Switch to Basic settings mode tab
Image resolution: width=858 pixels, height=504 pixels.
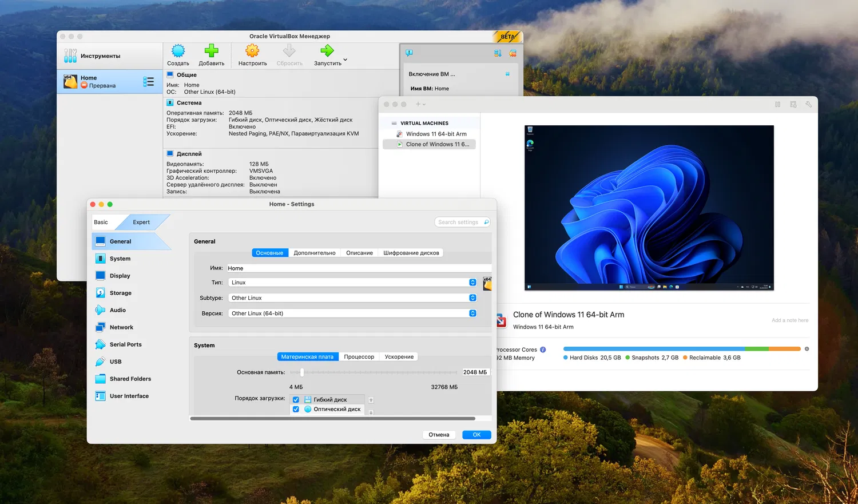coord(101,222)
